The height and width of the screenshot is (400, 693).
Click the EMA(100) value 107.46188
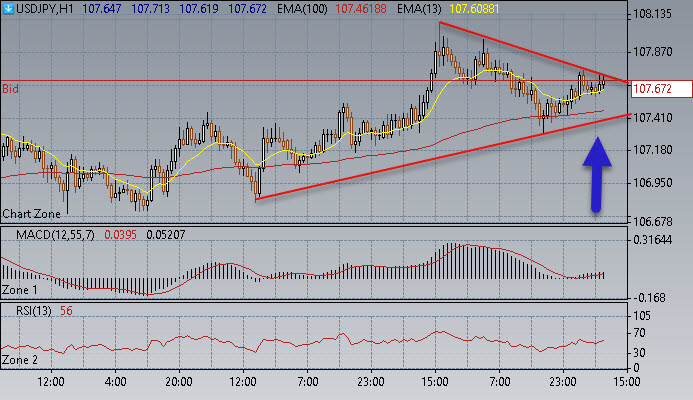(x=361, y=9)
